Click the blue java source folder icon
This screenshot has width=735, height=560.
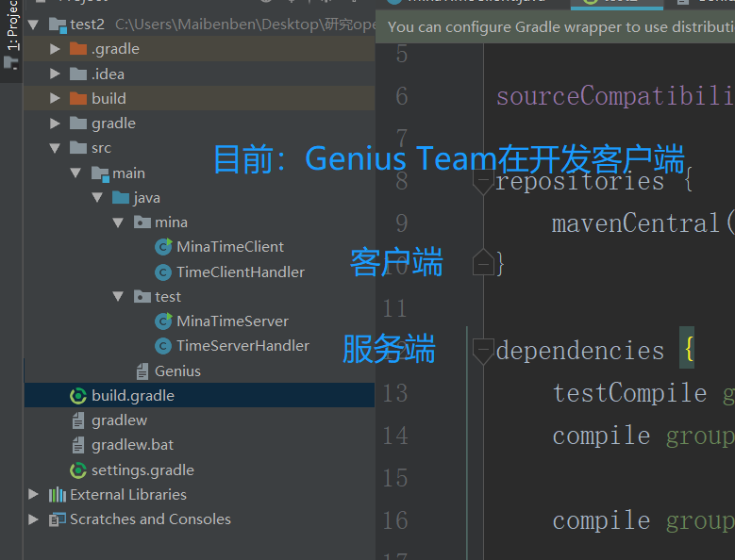point(121,198)
